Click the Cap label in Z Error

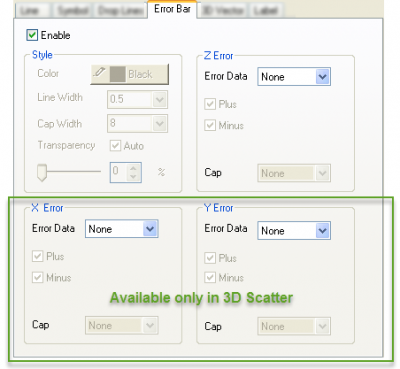pyautogui.click(x=213, y=173)
